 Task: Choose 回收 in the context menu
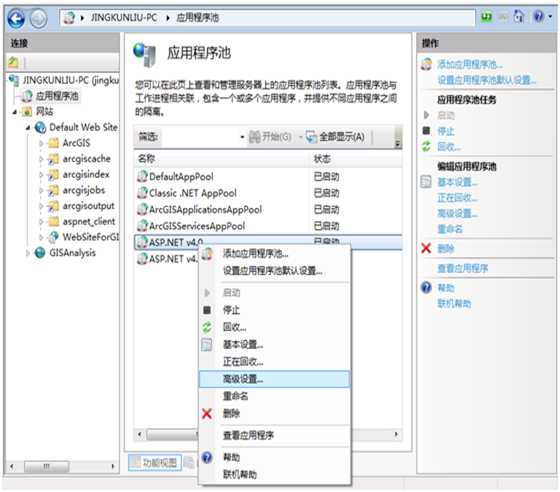pyautogui.click(x=275, y=327)
